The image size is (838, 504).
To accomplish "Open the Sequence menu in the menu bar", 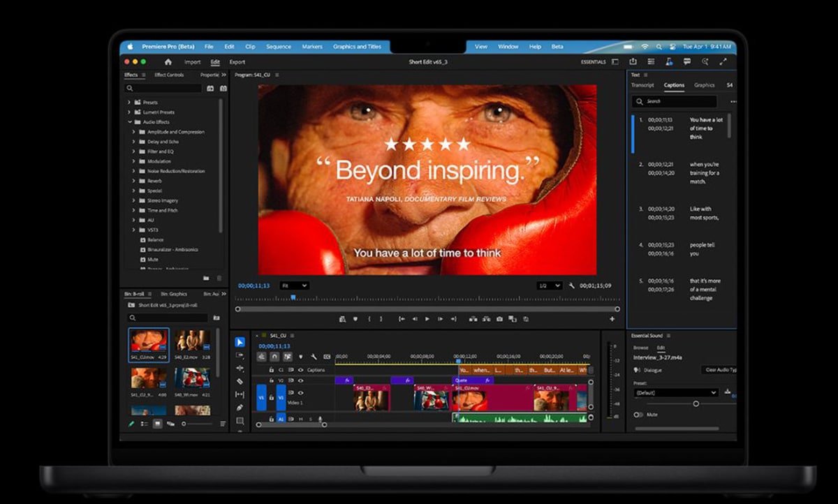I will pos(279,47).
